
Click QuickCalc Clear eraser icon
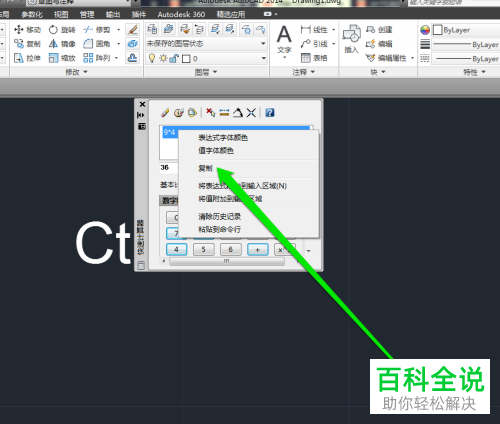coord(165,113)
